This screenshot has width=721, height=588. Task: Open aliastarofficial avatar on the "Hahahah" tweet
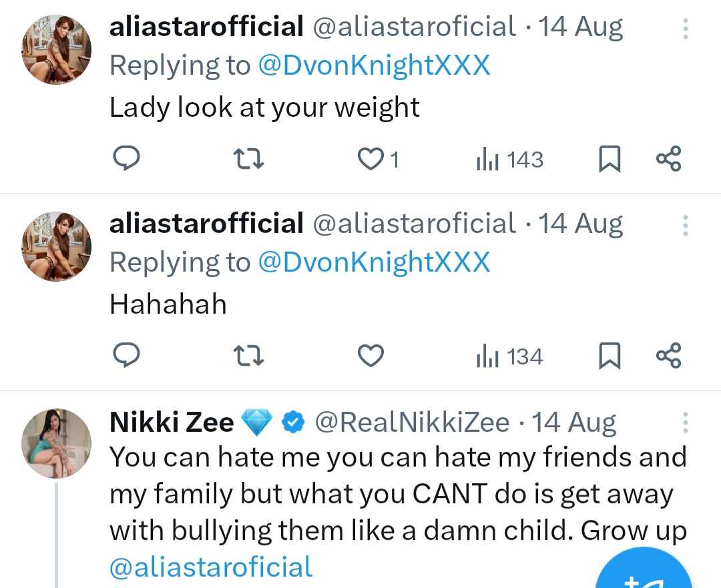pyautogui.click(x=57, y=245)
